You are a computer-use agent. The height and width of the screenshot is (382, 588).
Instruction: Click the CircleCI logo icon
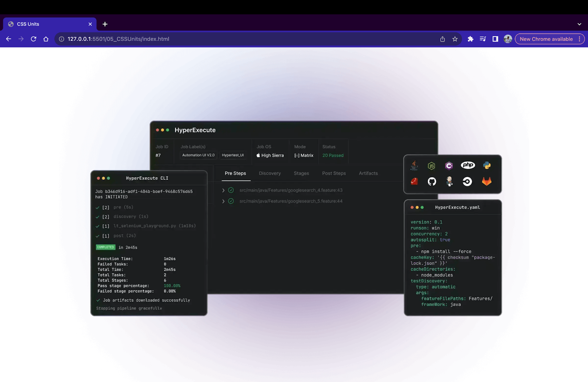click(x=467, y=181)
